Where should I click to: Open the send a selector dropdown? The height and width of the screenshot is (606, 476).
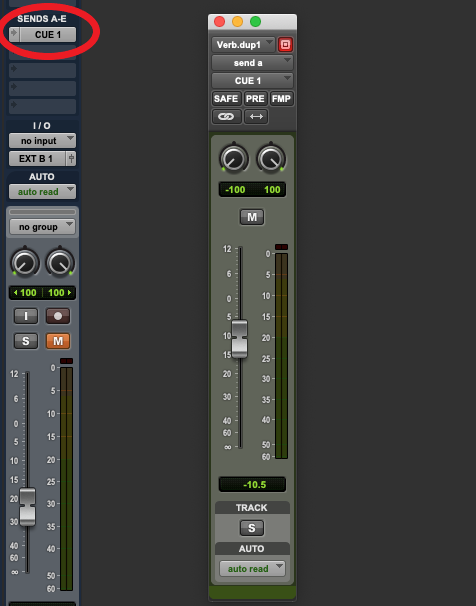(252, 63)
